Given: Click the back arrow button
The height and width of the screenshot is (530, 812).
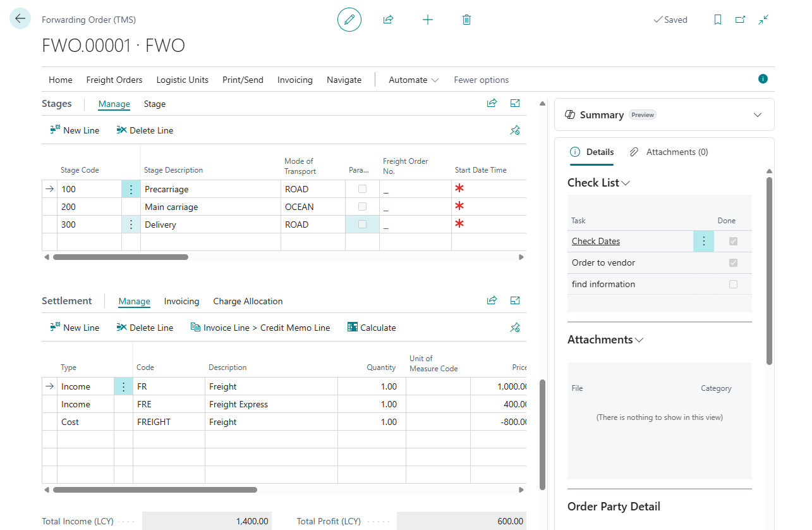Looking at the screenshot, I should pyautogui.click(x=20, y=19).
